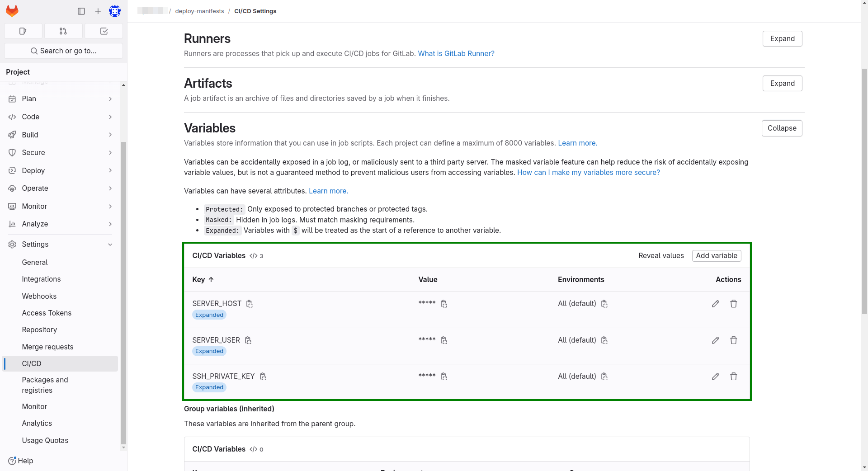Open the attributes Learn more link
Viewport: 868px width, 471px height.
pyautogui.click(x=328, y=191)
